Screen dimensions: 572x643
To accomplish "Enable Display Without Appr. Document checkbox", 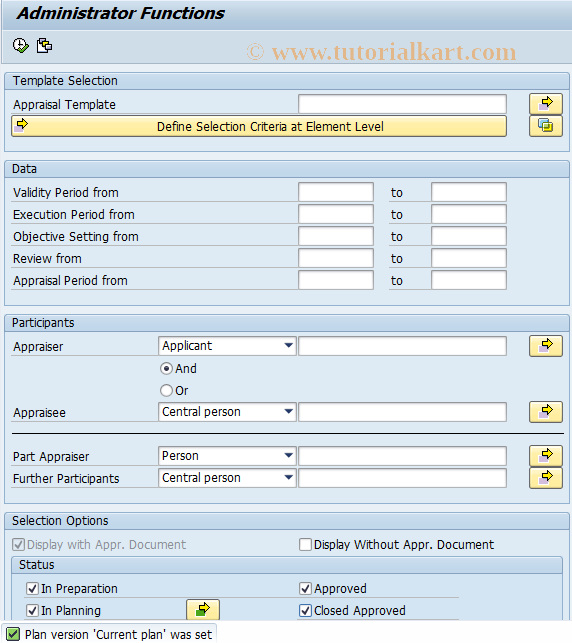I will coord(305,545).
